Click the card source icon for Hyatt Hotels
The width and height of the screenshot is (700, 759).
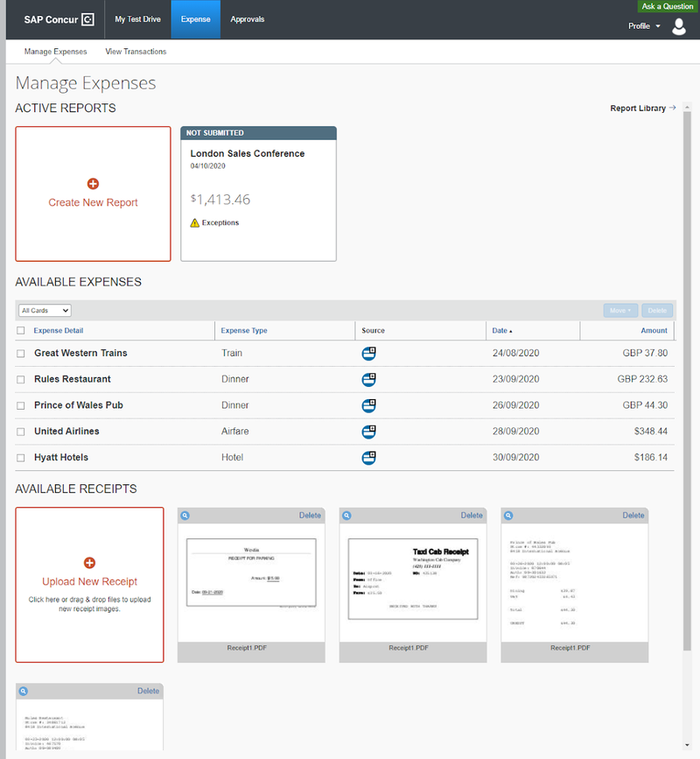[x=368, y=458]
